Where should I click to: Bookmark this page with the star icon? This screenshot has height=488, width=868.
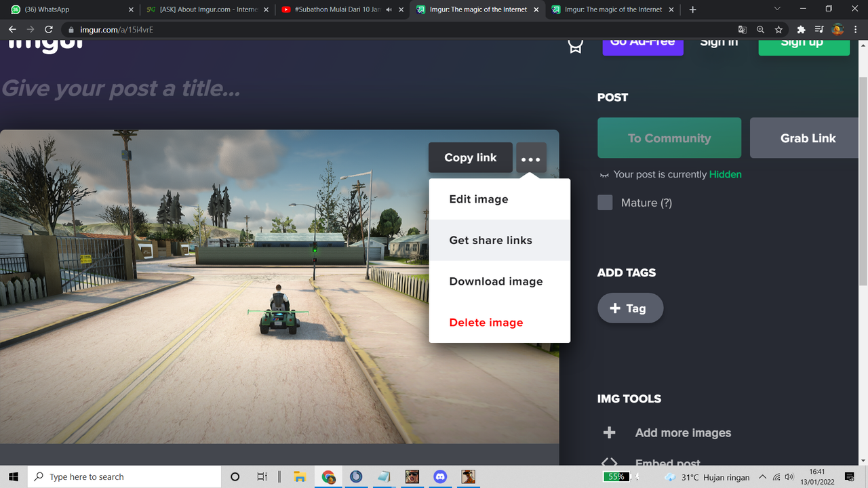[778, 30]
